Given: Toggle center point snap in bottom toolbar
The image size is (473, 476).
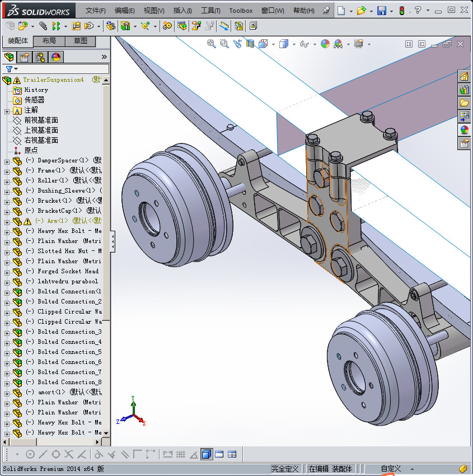Looking at the screenshot, I should tap(30, 455).
